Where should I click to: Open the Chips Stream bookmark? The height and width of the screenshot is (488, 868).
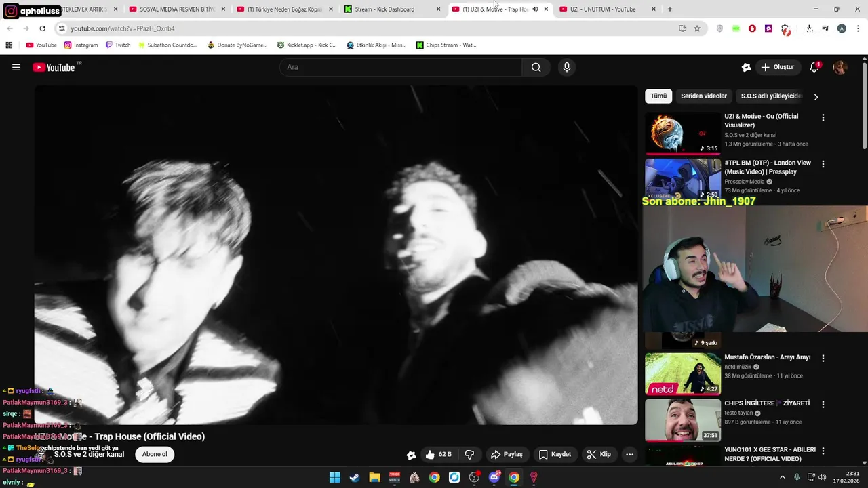tap(446, 45)
